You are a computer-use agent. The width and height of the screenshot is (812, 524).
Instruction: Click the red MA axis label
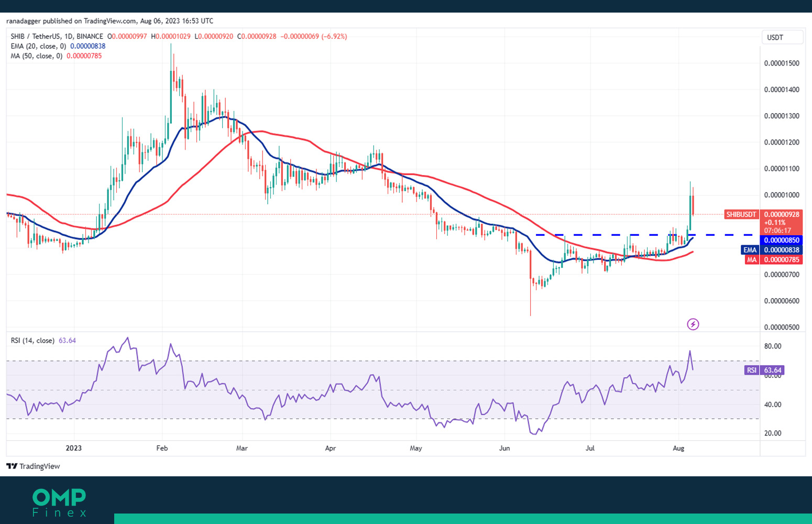click(x=752, y=259)
